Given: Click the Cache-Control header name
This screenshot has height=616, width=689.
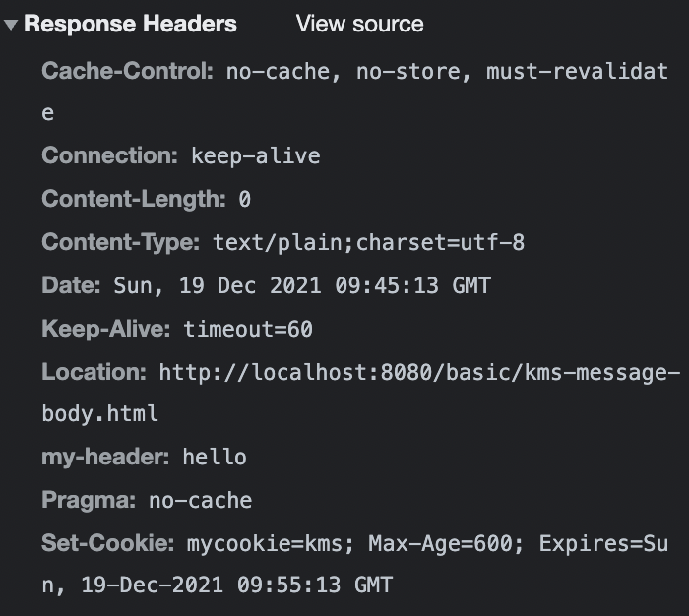Looking at the screenshot, I should pos(127,71).
